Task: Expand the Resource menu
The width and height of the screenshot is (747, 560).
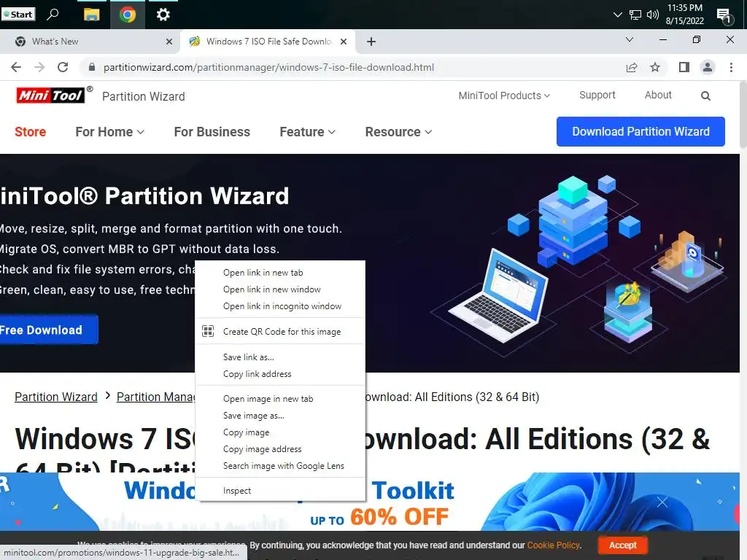Action: [x=398, y=132]
